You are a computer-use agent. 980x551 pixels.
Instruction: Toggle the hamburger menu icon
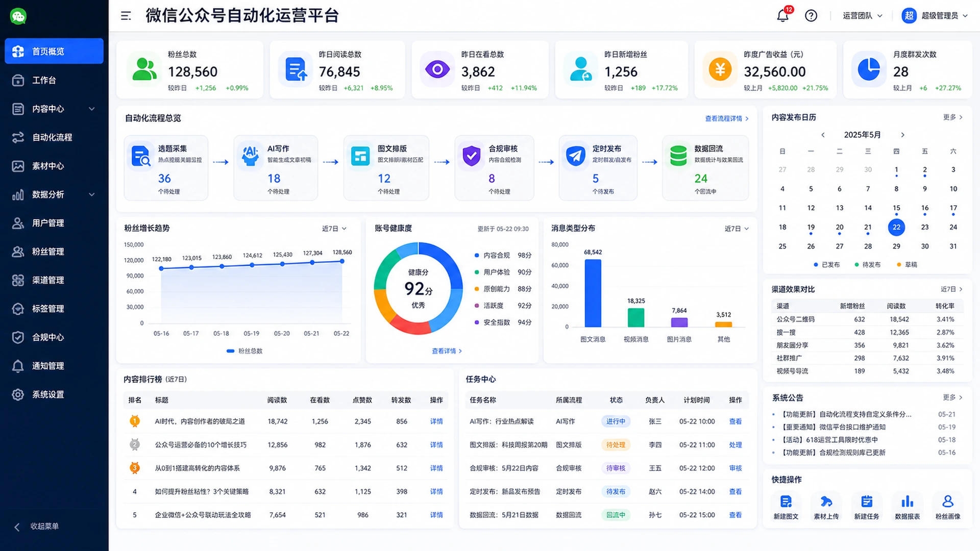126,16
